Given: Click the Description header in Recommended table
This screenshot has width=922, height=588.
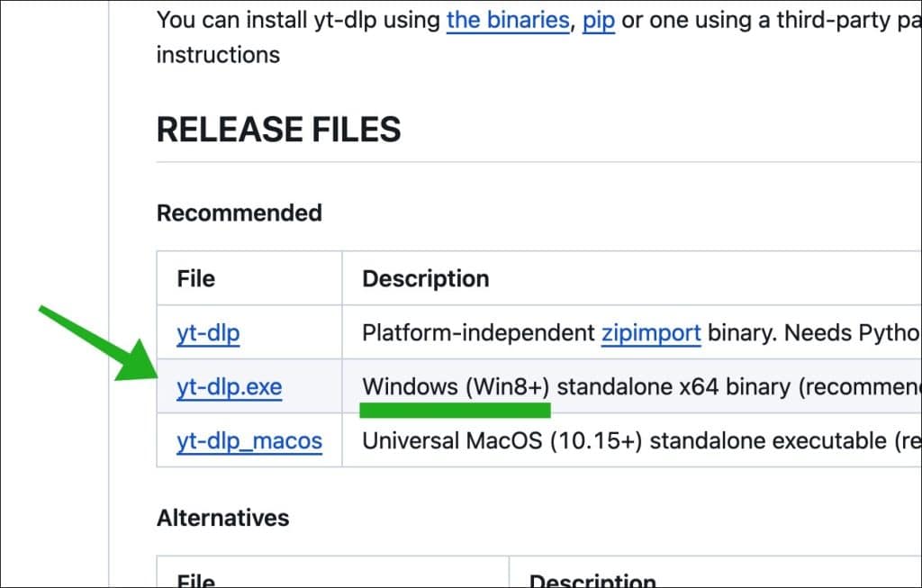Looking at the screenshot, I should point(425,279).
